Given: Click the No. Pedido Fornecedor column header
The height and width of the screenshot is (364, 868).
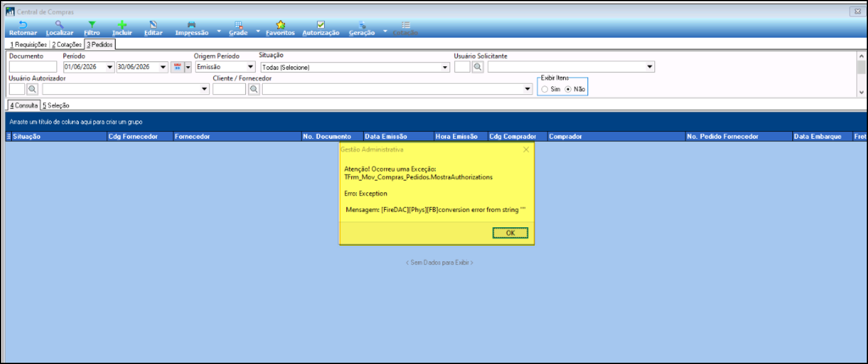Looking at the screenshot, I should pyautogui.click(x=738, y=136).
